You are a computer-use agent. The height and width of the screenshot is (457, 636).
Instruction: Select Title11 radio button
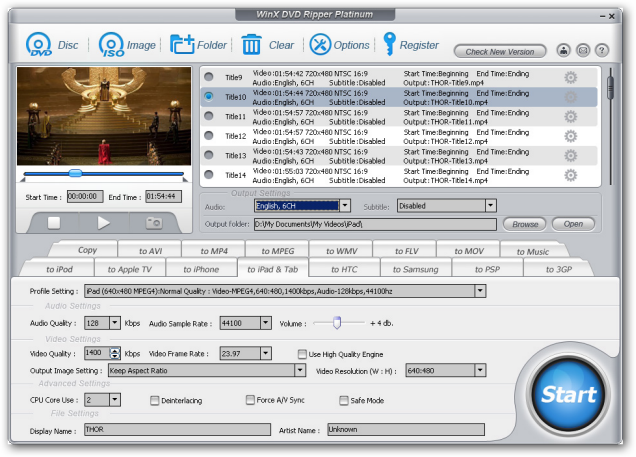coord(209,116)
